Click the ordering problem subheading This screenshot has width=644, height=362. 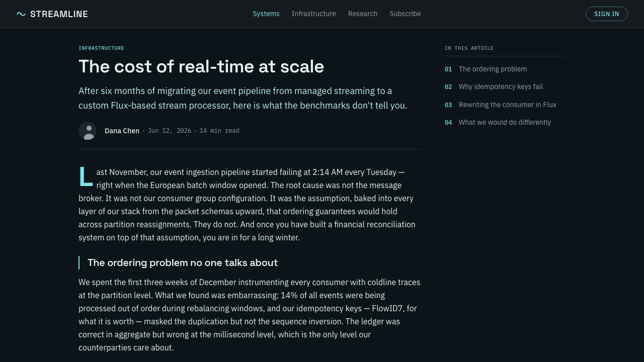(x=183, y=262)
